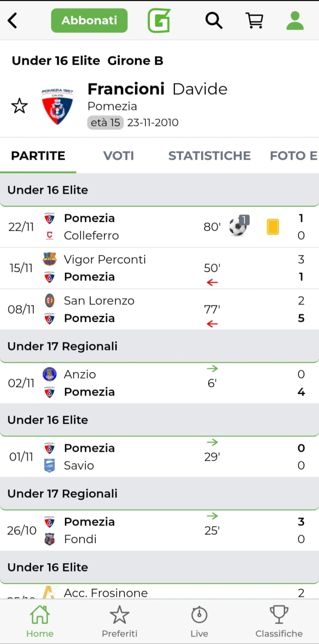319x644 pixels.
Task: Tap the back arrow icon
Action: pyautogui.click(x=13, y=20)
